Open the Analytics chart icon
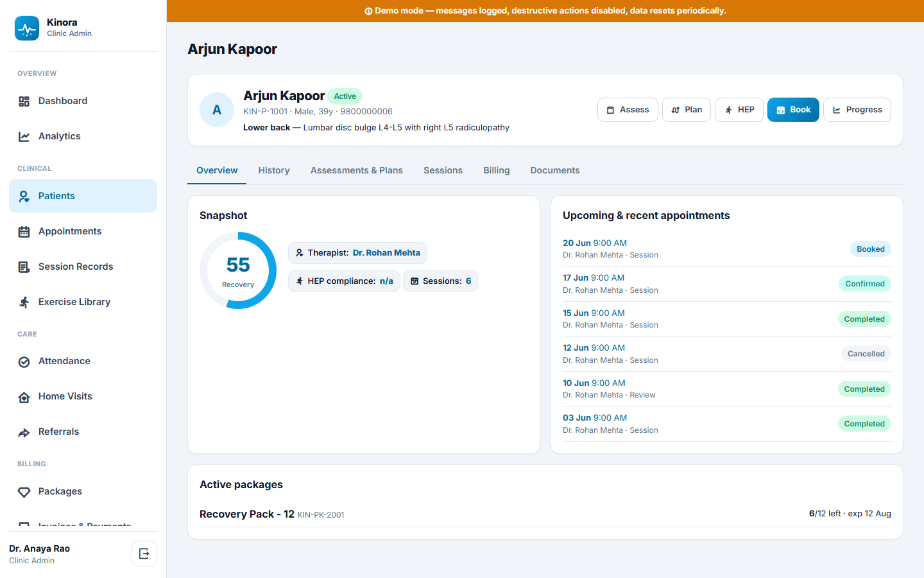Image resolution: width=924 pixels, height=578 pixels. 24,136
